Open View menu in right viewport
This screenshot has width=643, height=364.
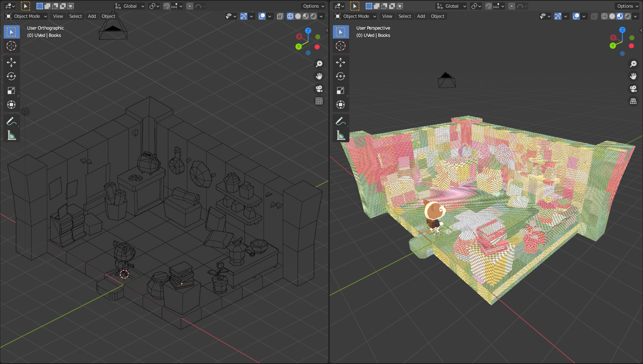click(x=387, y=16)
